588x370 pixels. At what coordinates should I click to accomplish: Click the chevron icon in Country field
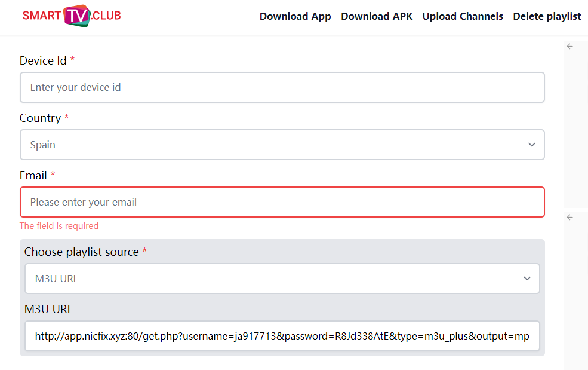531,145
